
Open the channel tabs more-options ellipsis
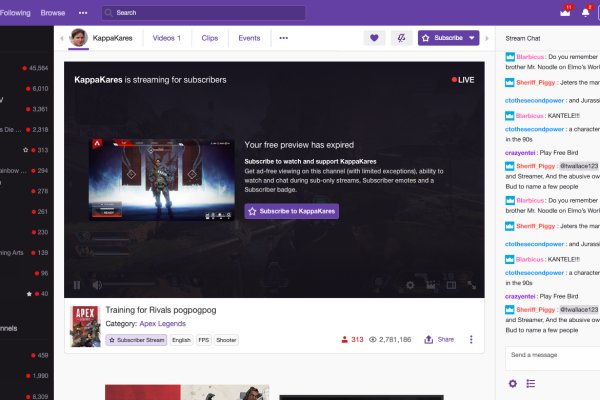pyautogui.click(x=283, y=38)
